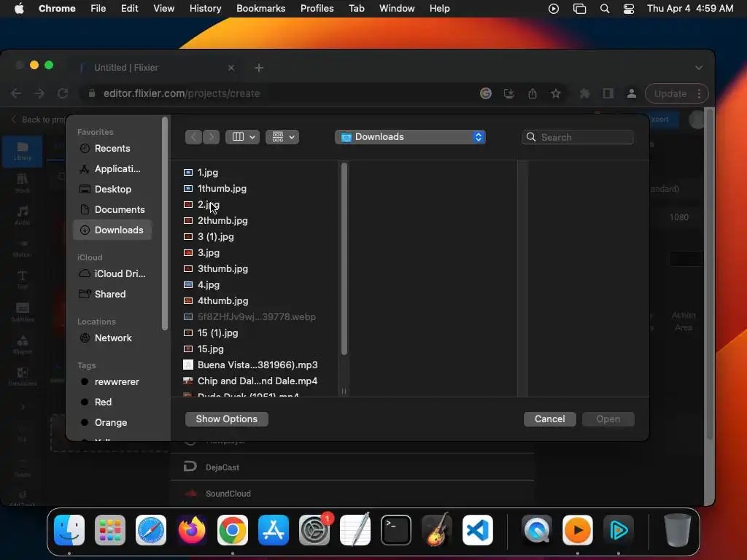
Task: Select Documents in the sidebar
Action: pos(112,209)
